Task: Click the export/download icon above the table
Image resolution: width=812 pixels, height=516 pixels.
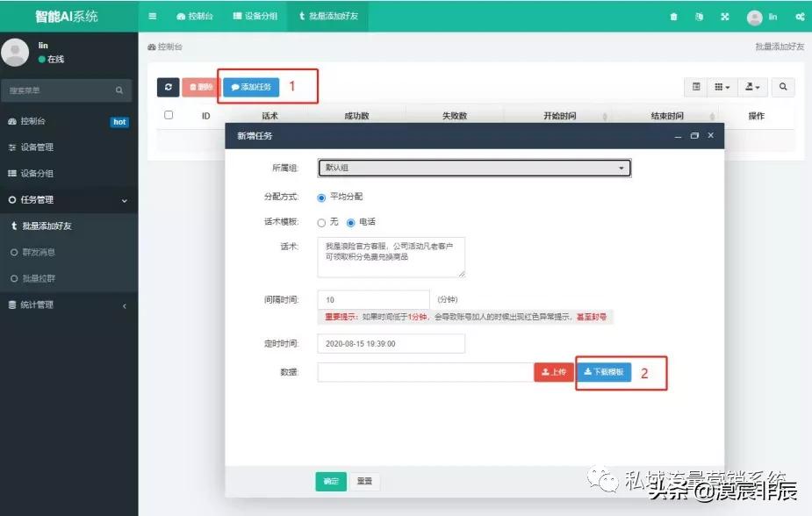Action: 751,87
